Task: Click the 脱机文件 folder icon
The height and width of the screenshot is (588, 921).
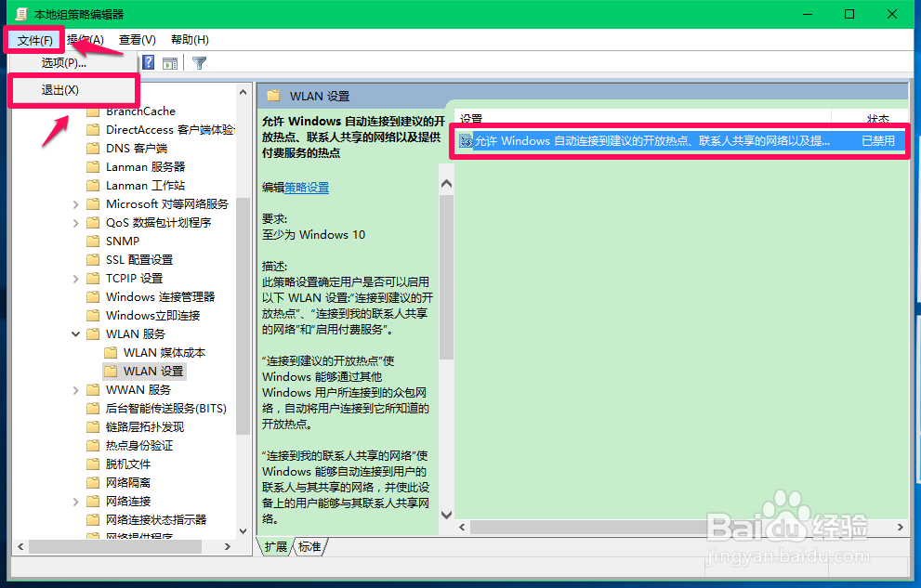Action: pos(93,464)
